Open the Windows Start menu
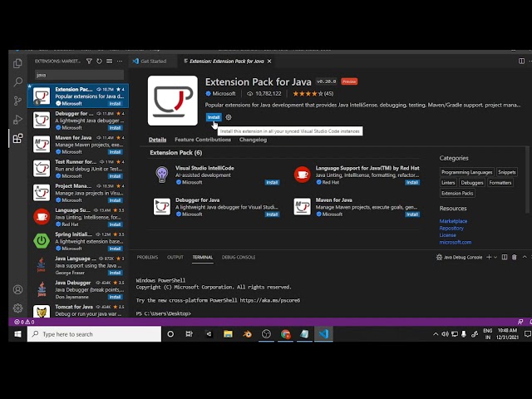Screen dimensions: 532x399 point(17,334)
